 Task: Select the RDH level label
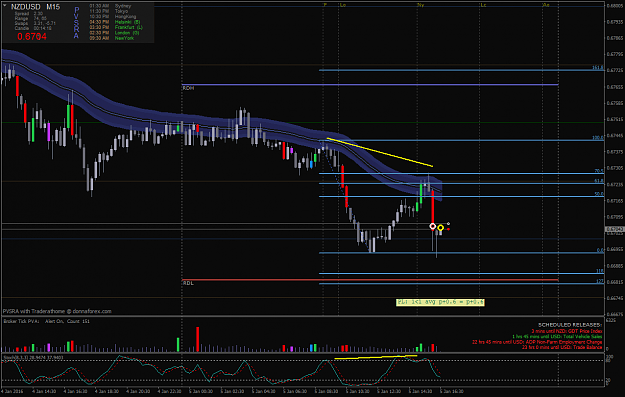(x=188, y=88)
